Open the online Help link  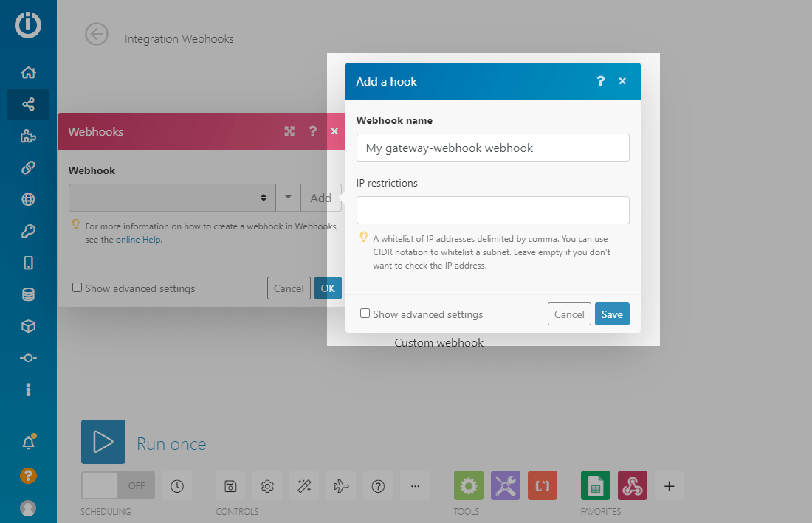pos(138,240)
